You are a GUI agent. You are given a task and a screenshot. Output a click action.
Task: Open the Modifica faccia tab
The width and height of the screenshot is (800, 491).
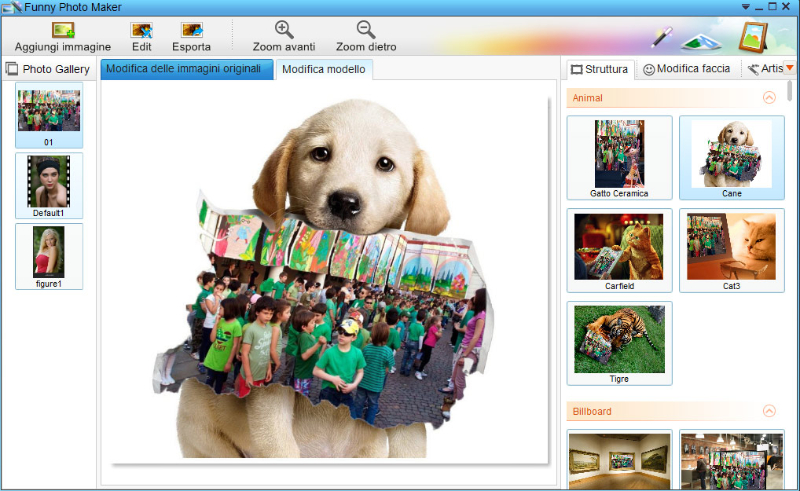point(686,69)
